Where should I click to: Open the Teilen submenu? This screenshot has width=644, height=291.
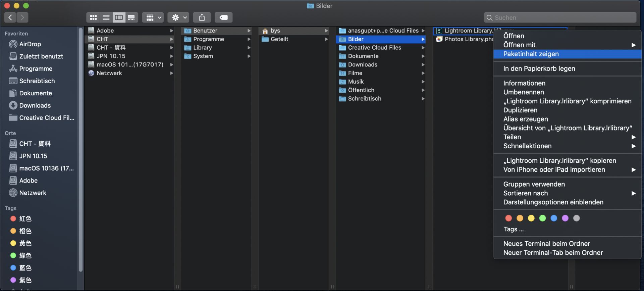tap(568, 137)
